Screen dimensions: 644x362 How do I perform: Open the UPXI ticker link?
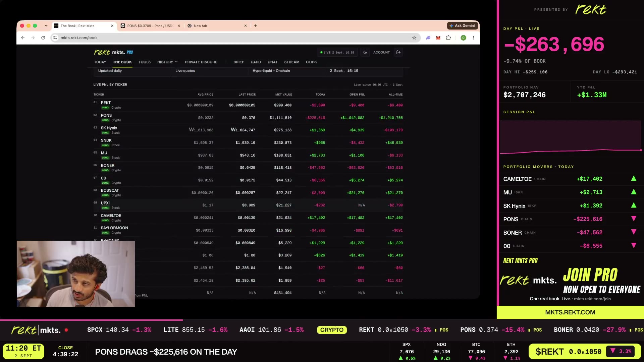[x=105, y=203]
